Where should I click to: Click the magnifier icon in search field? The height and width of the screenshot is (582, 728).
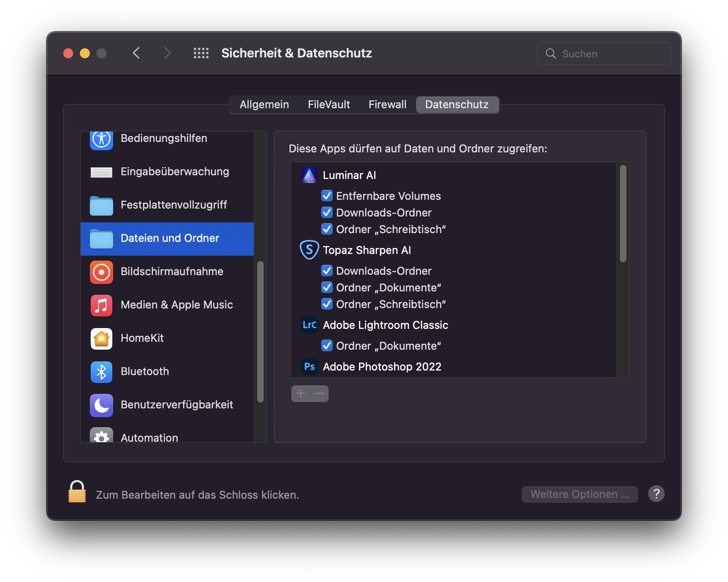[x=551, y=54]
